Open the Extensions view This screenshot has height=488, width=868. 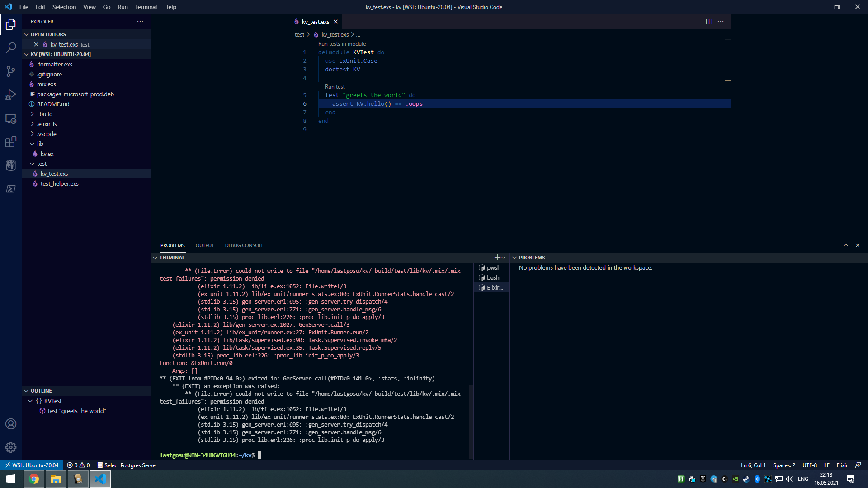tap(11, 142)
